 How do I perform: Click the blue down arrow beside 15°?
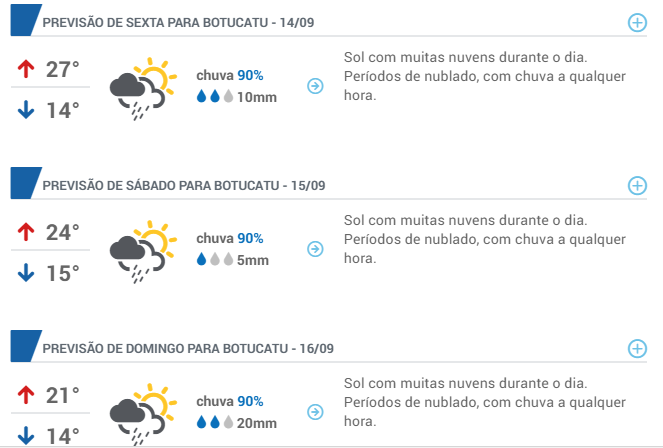pyautogui.click(x=26, y=273)
